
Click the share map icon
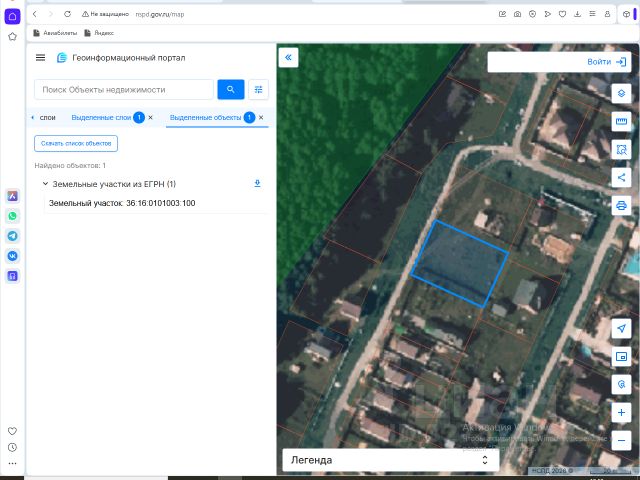pyautogui.click(x=621, y=177)
